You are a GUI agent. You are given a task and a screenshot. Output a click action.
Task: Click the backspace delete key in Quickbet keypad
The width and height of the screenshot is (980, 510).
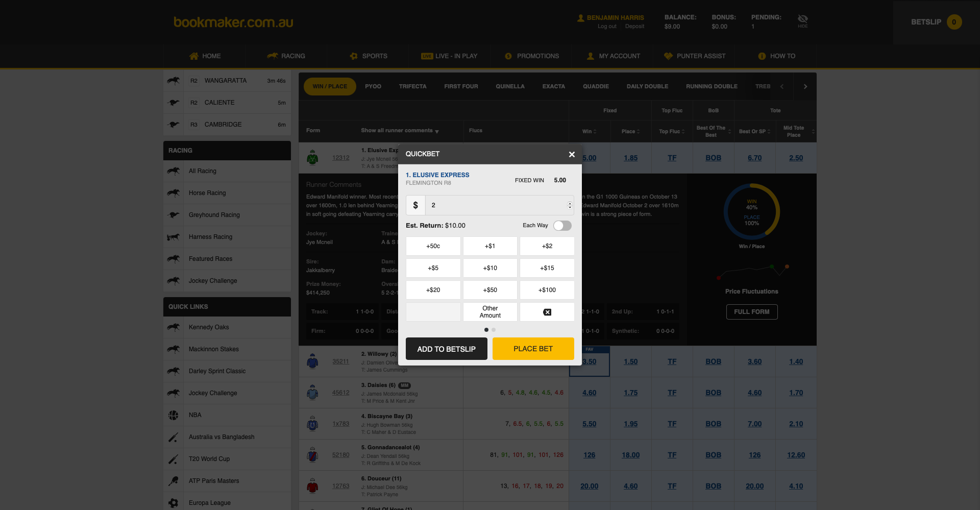[547, 312]
